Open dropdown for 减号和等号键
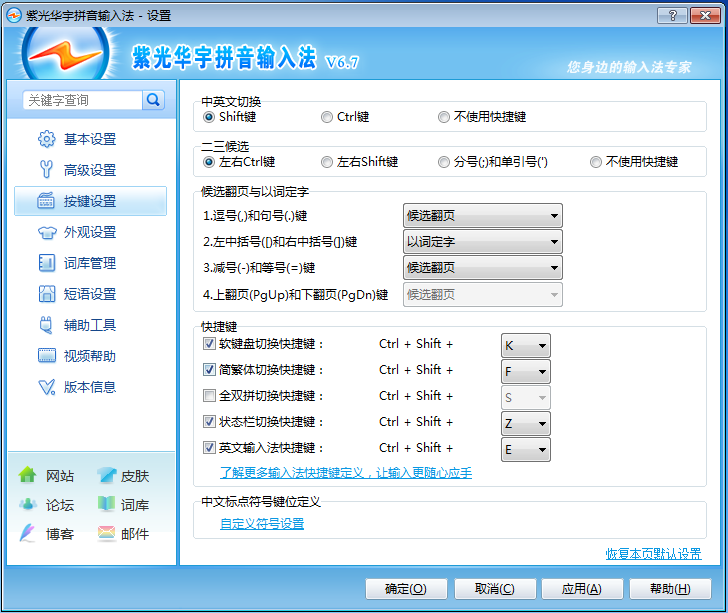 click(483, 267)
